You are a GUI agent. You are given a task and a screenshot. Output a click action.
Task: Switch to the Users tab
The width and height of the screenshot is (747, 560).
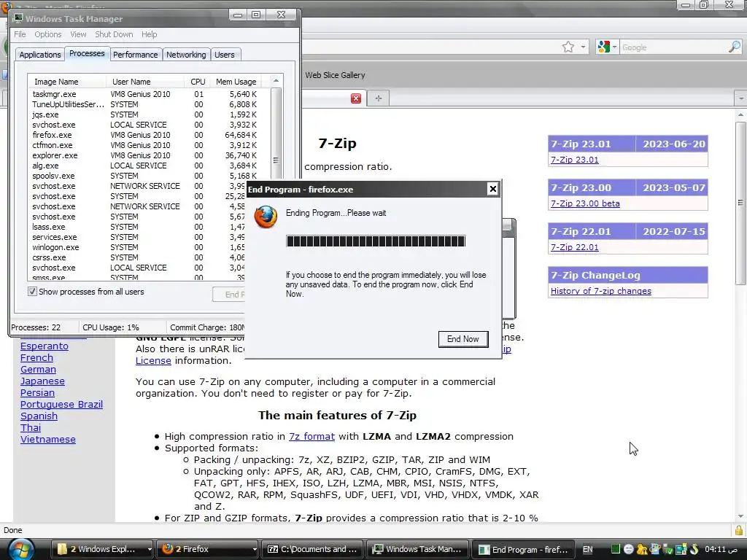pyautogui.click(x=225, y=55)
